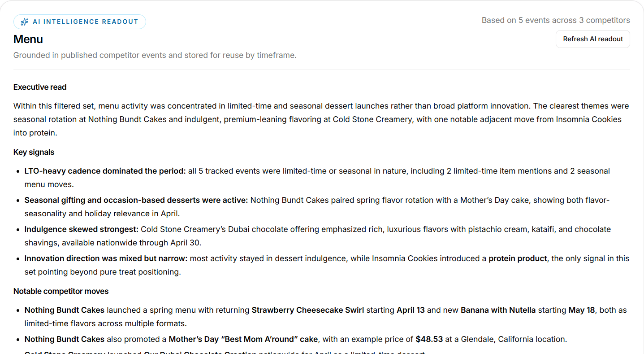This screenshot has width=644, height=354.
Task: Click the bold '$48.53' price
Action: pyautogui.click(x=429, y=339)
